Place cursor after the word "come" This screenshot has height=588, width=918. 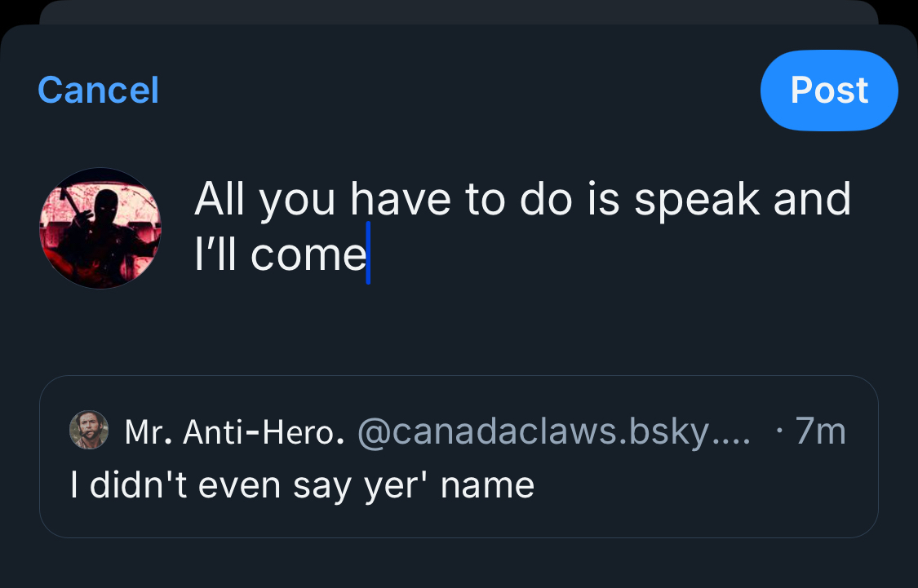pos(368,255)
